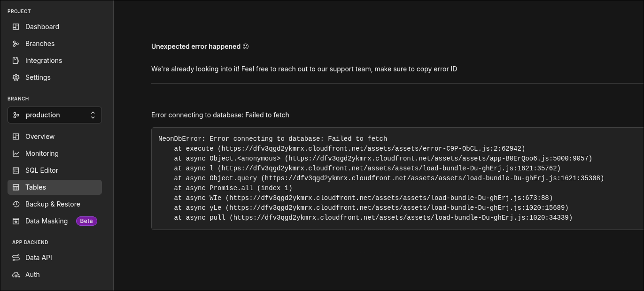This screenshot has width=644, height=291.
Task: Open the SQL Editor page
Action: [x=42, y=170]
